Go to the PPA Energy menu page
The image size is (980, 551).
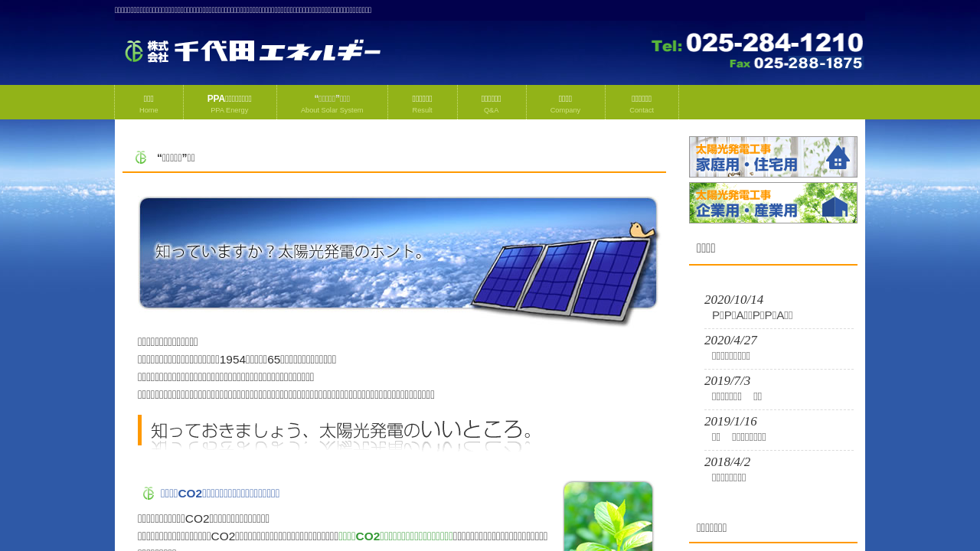229,103
